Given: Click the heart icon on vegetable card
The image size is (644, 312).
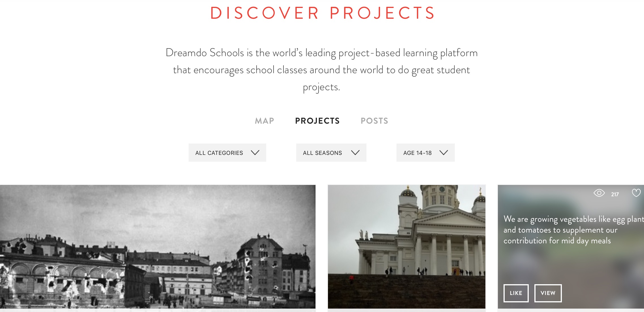Looking at the screenshot, I should [636, 193].
